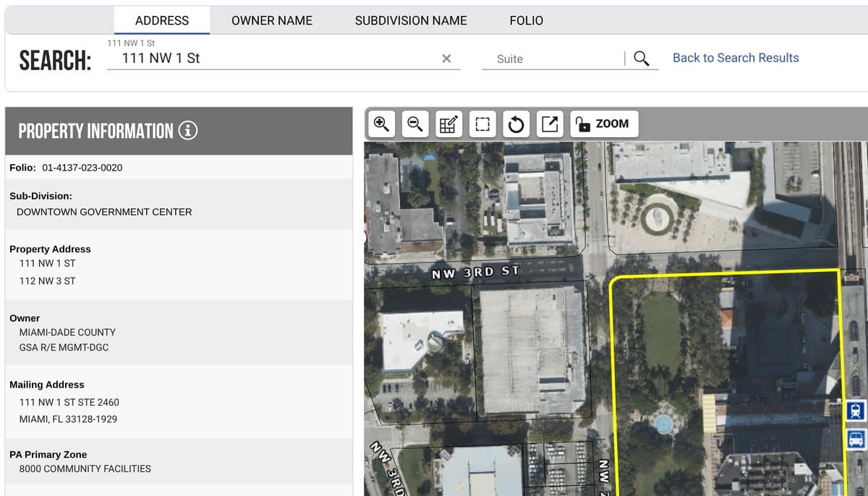Switch to the OWNER NAME tab
The height and width of the screenshot is (496, 868).
[x=272, y=20]
